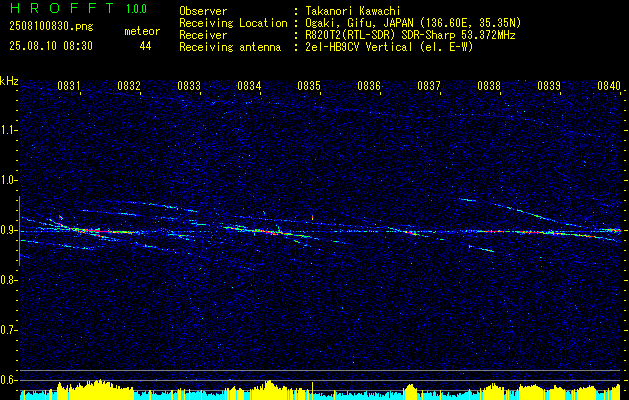Click the 0835 time marker
The height and width of the screenshot is (400, 629).
308,85
